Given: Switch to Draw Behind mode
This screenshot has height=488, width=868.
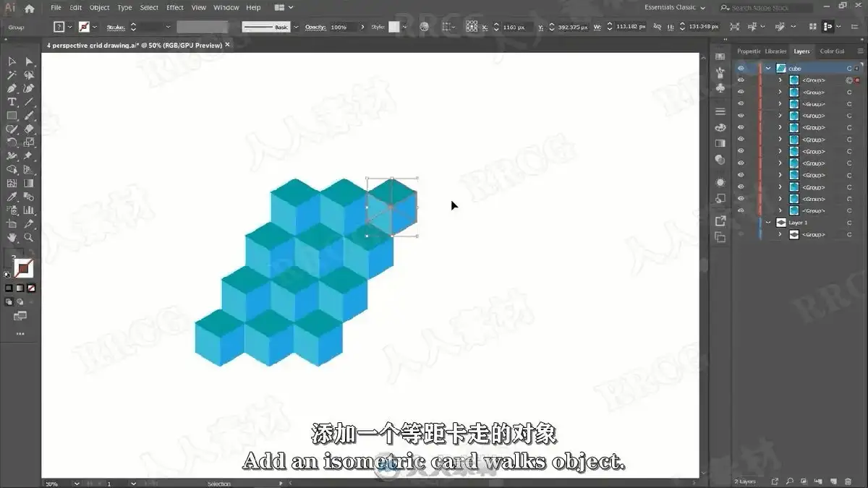Looking at the screenshot, I should click(x=20, y=301).
